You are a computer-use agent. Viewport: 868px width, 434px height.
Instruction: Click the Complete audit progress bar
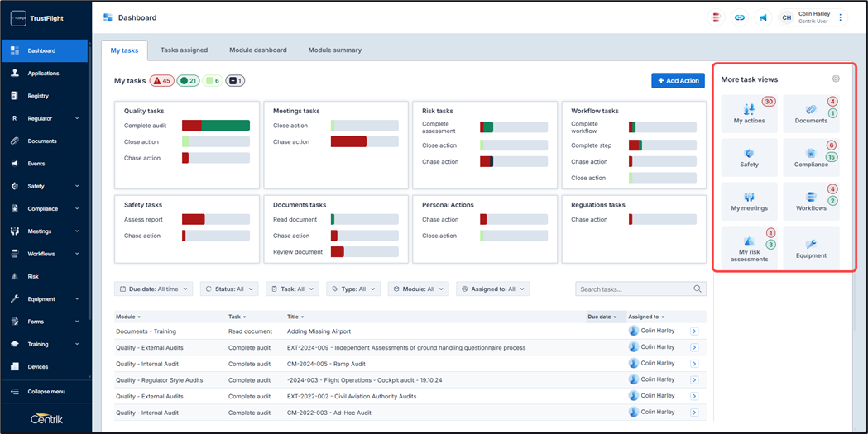coord(215,126)
